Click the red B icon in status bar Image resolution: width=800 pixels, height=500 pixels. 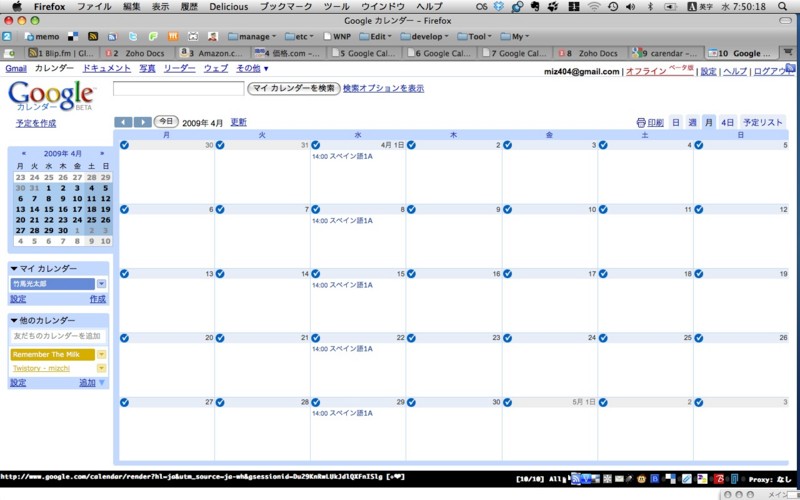coord(719,479)
